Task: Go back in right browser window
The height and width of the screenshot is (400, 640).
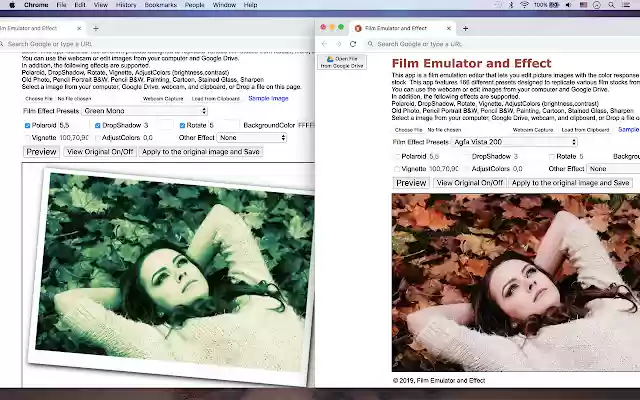Action: click(324, 44)
